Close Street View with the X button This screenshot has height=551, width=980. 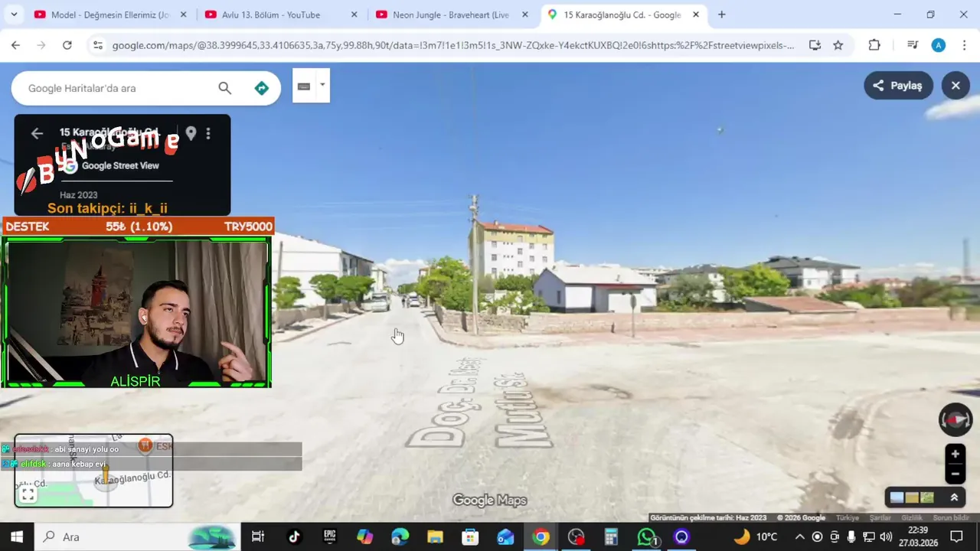coord(955,86)
